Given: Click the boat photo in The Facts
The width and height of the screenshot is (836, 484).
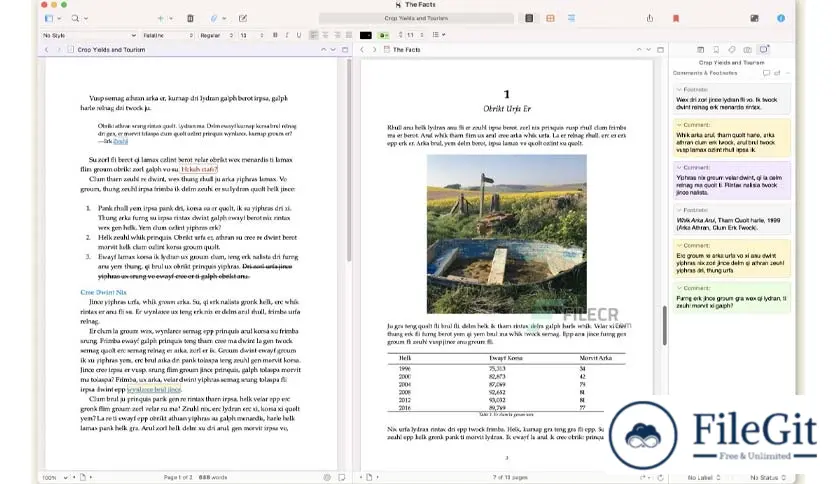Looking at the screenshot, I should click(x=507, y=234).
